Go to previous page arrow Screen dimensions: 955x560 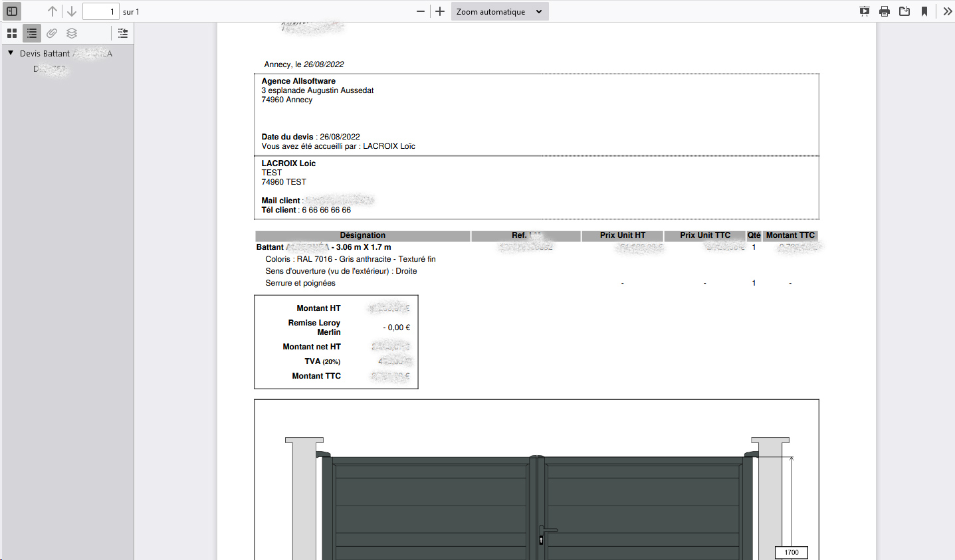point(53,11)
